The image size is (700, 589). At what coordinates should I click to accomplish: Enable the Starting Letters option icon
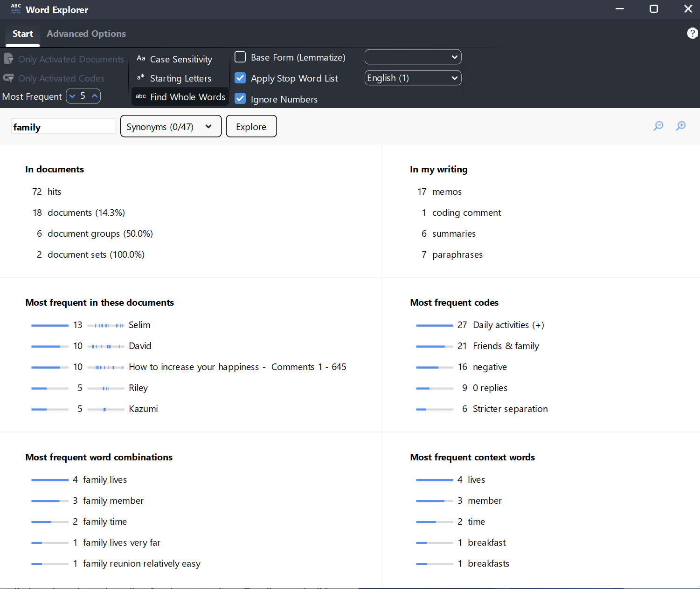point(141,78)
